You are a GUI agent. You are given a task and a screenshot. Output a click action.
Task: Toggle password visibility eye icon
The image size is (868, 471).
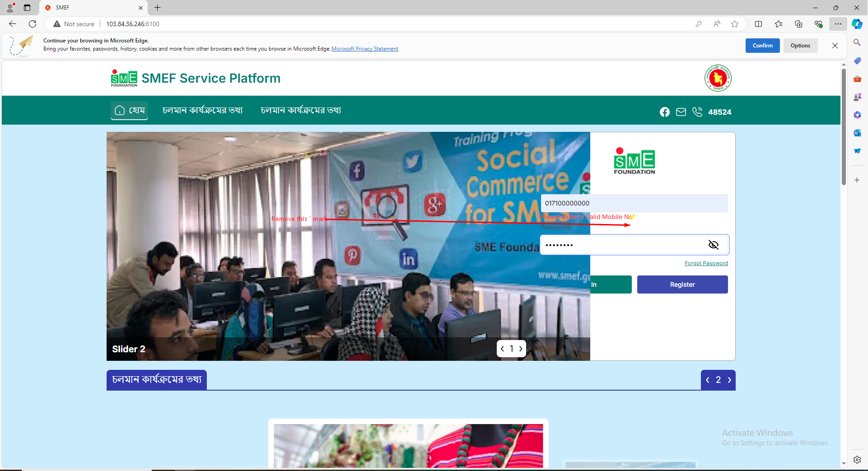tap(714, 245)
